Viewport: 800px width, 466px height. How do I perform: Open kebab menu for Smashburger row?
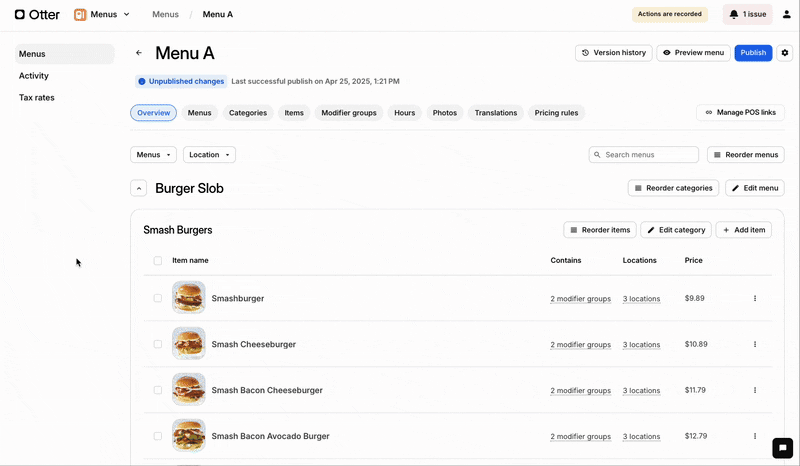[755, 298]
